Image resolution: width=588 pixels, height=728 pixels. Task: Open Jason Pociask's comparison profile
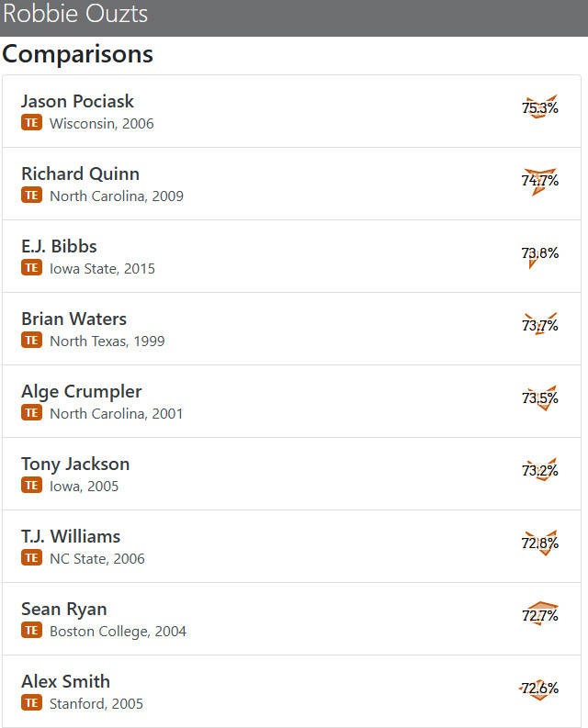coord(77,101)
